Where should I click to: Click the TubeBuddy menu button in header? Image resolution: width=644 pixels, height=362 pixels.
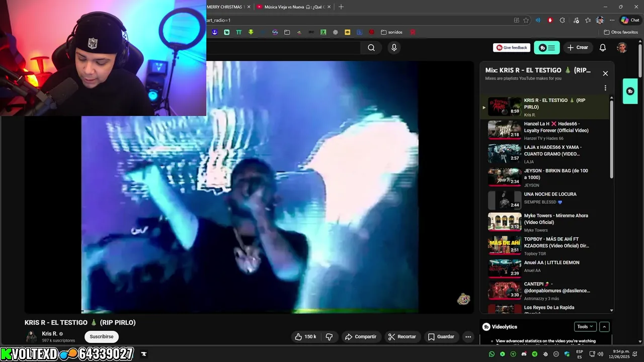546,48
